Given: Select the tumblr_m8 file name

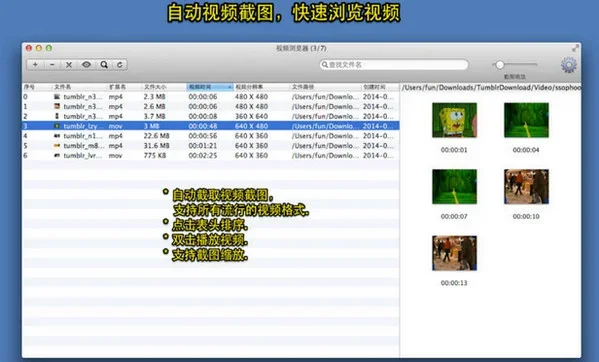Looking at the screenshot, I should 84,145.
